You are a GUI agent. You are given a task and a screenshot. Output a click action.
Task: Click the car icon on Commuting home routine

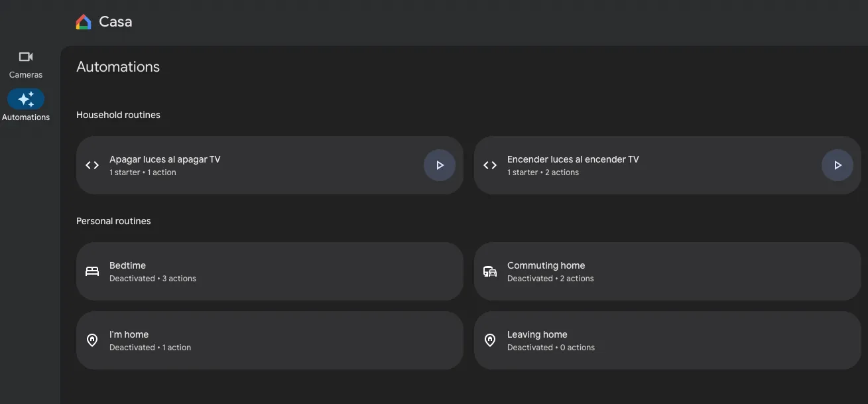pos(489,271)
